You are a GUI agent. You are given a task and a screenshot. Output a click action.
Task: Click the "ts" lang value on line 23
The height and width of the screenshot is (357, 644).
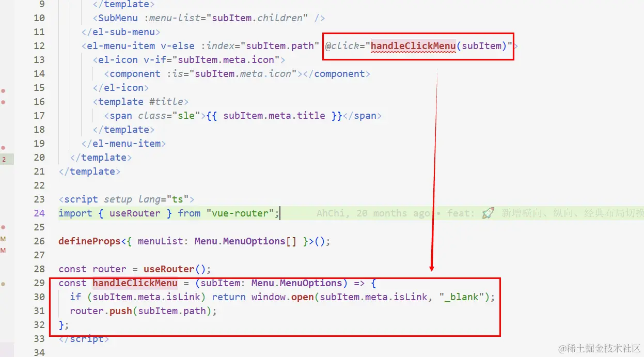(178, 199)
